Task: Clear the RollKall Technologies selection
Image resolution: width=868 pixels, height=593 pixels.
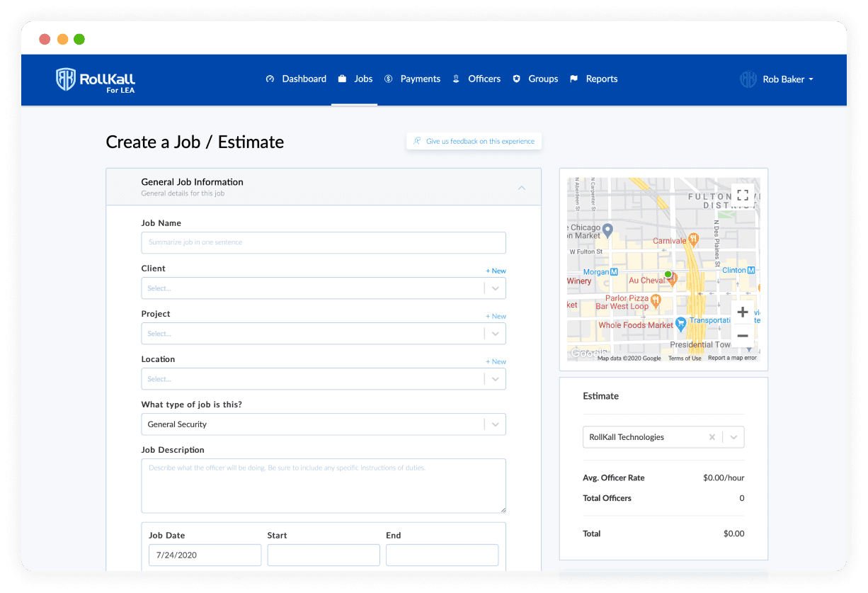Action: [712, 437]
